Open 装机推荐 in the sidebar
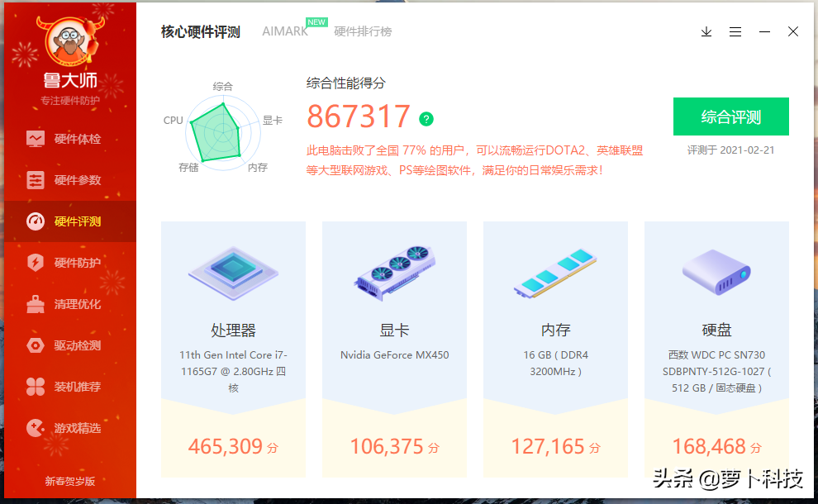Image resolution: width=818 pixels, height=504 pixels. click(70, 386)
